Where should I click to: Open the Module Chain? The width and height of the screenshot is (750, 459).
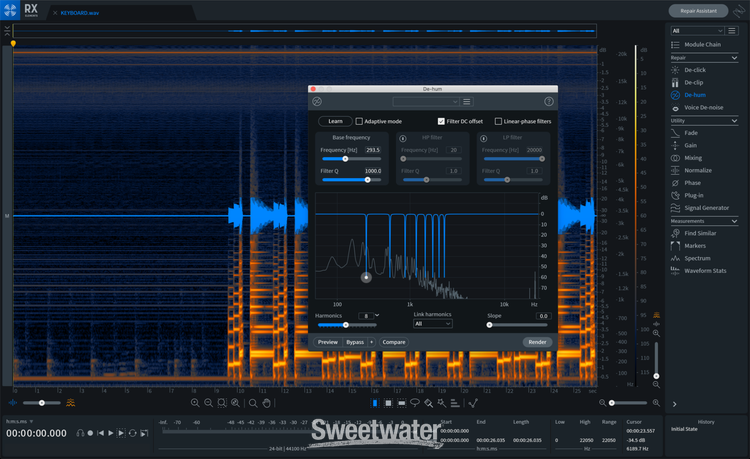click(x=696, y=44)
